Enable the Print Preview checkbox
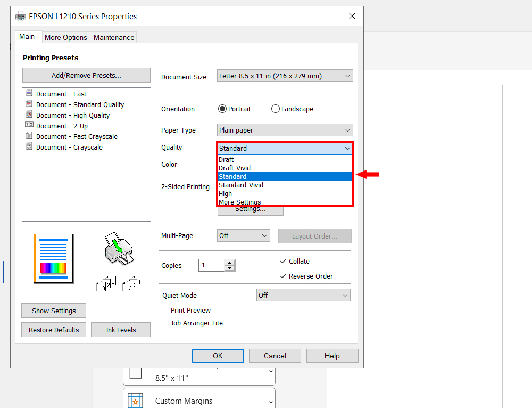532x408 pixels. [x=165, y=310]
